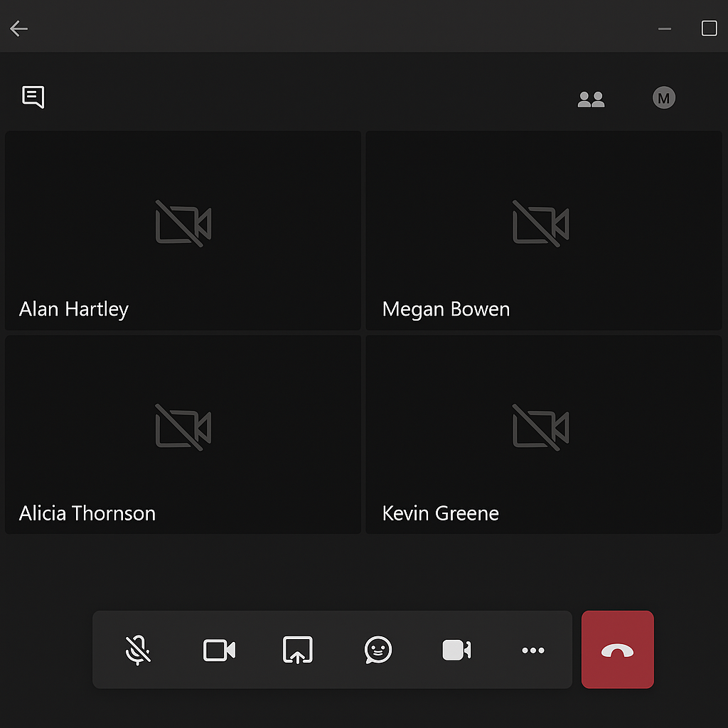
Task: Open the M profile avatar
Action: 663,97
